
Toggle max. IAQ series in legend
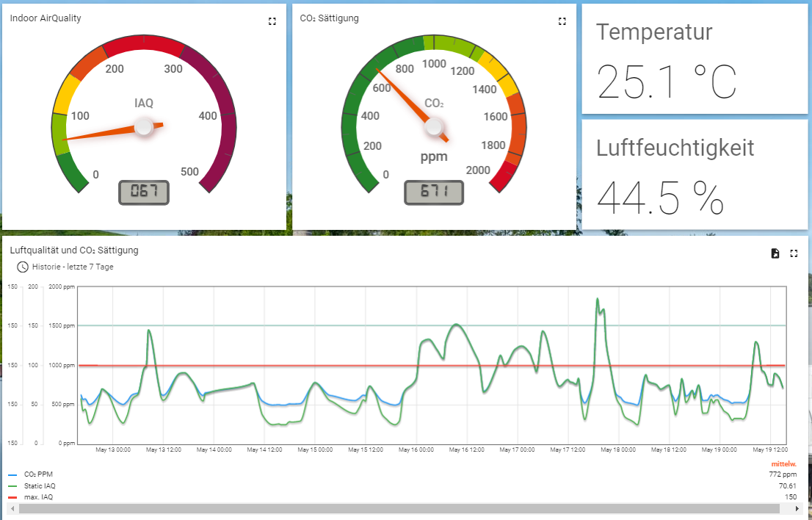pos(37,497)
